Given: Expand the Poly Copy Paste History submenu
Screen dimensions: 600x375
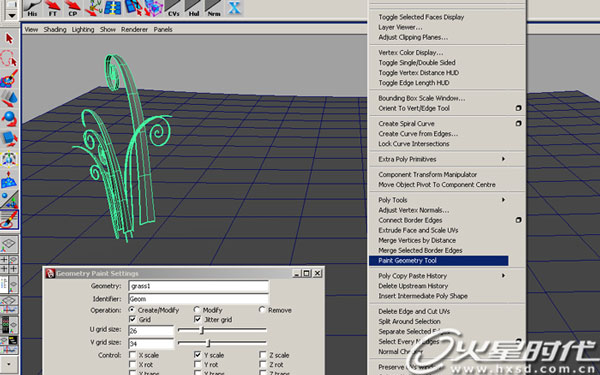Looking at the screenshot, I should coord(504,276).
